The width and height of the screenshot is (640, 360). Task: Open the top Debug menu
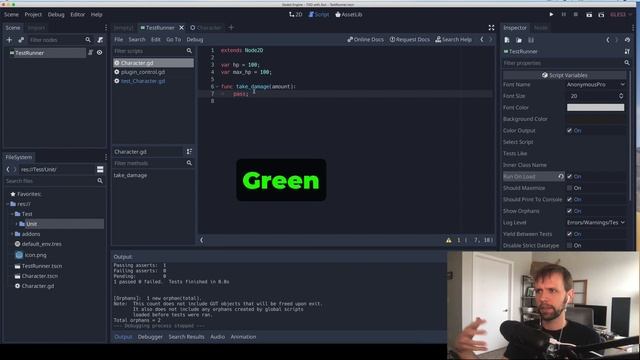pos(56,14)
